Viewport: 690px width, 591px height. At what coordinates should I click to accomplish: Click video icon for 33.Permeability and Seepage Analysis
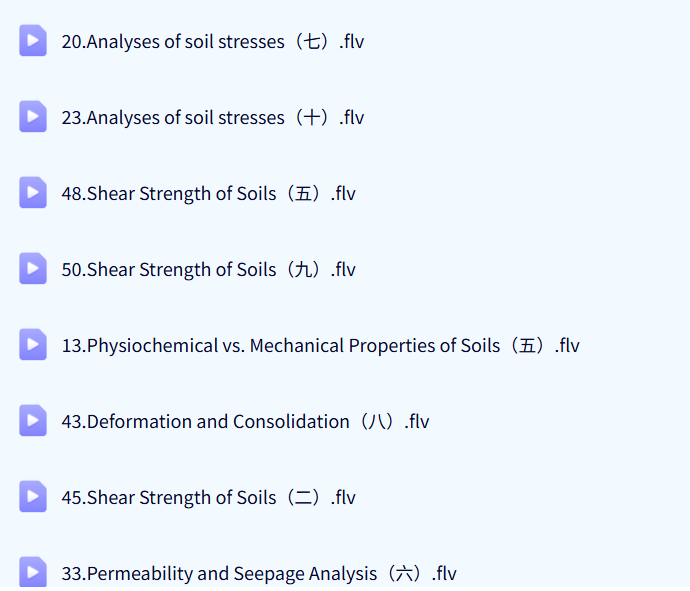pyautogui.click(x=33, y=572)
